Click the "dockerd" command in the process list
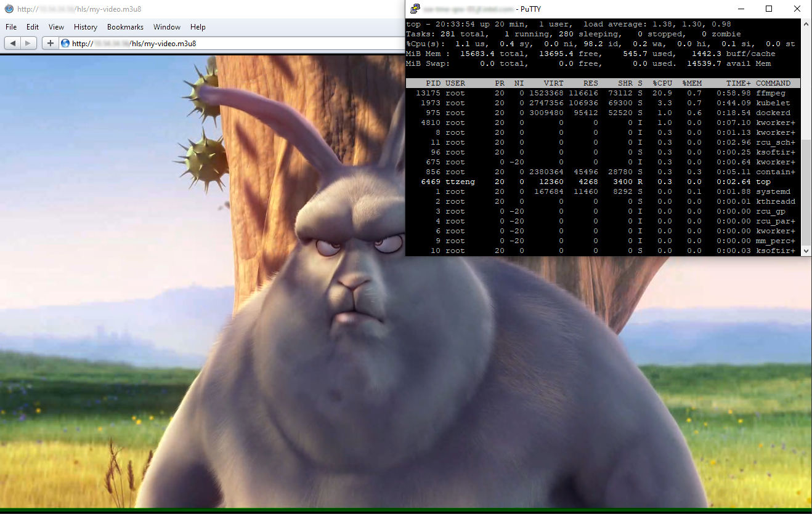Viewport: 812px width, 514px height. (x=773, y=113)
